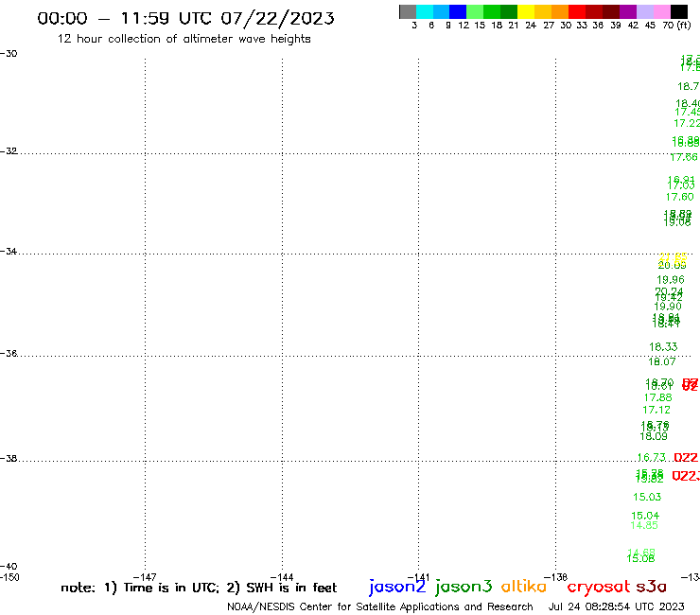Click the longitude label -150
Image resolution: width=700 pixels, height=615 pixels.
[9, 577]
